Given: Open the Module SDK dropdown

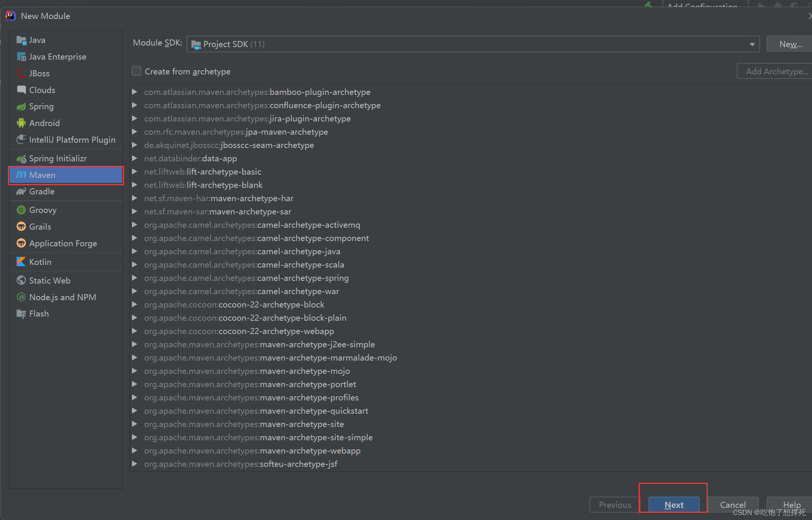Looking at the screenshot, I should pyautogui.click(x=473, y=44).
